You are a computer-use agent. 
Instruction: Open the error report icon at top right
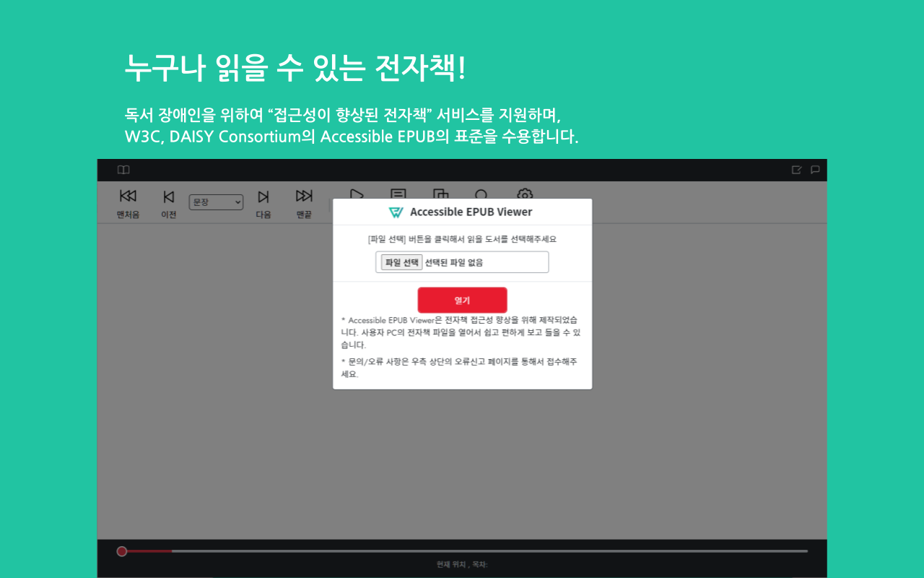tap(796, 170)
